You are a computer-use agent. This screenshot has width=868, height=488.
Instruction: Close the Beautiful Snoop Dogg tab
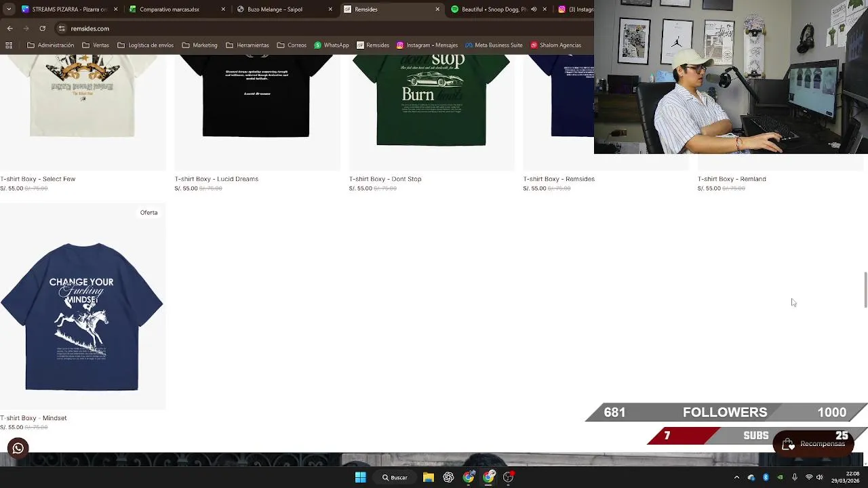(545, 9)
